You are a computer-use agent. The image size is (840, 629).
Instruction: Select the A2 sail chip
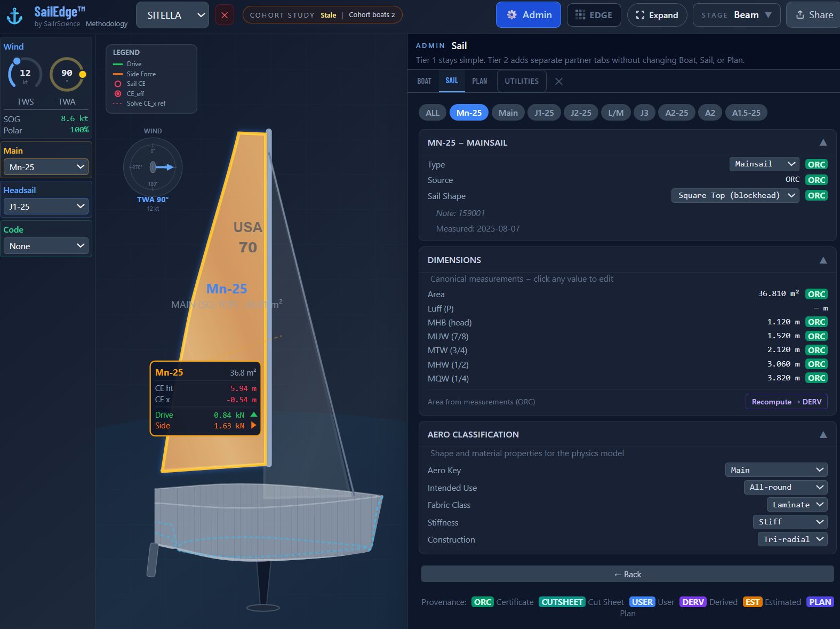tap(710, 113)
